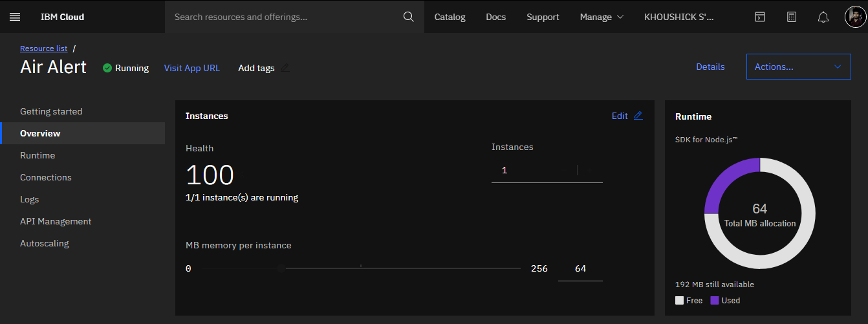Click the text '1/1 instance(s) are running'
The image size is (868, 324).
(242, 198)
